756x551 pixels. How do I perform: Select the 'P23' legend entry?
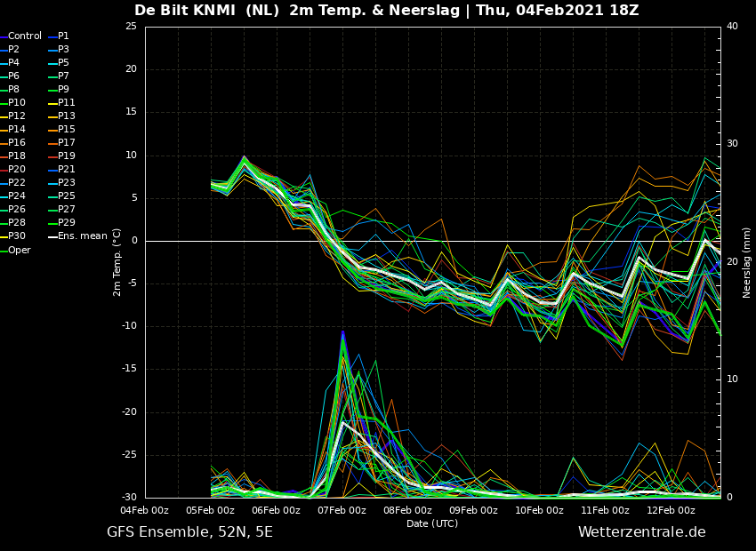point(61,182)
